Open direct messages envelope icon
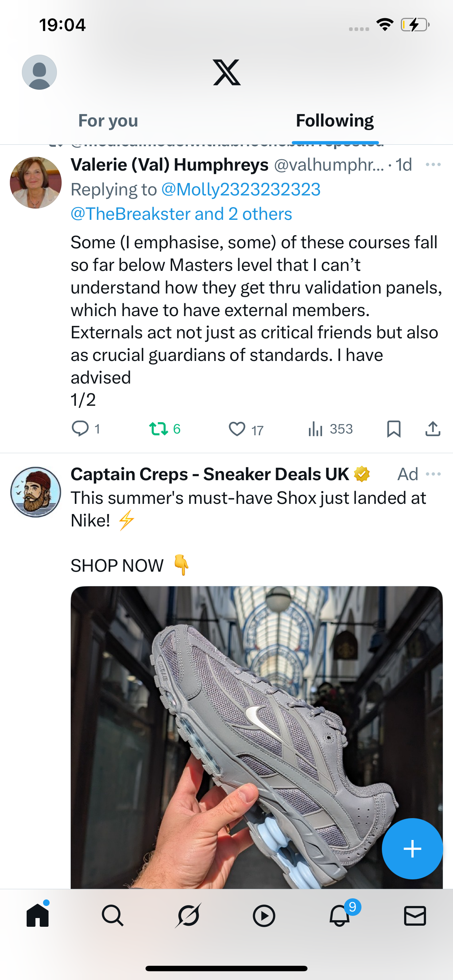 [x=415, y=915]
